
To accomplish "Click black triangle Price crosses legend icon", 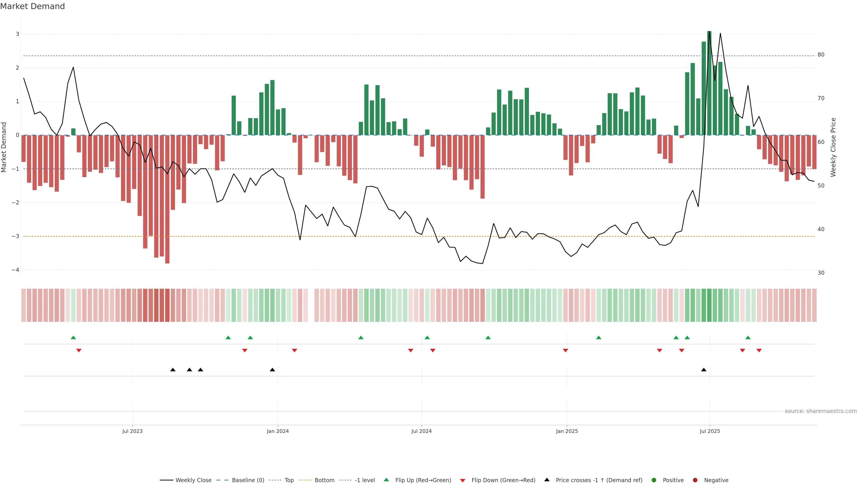I will coord(547,480).
